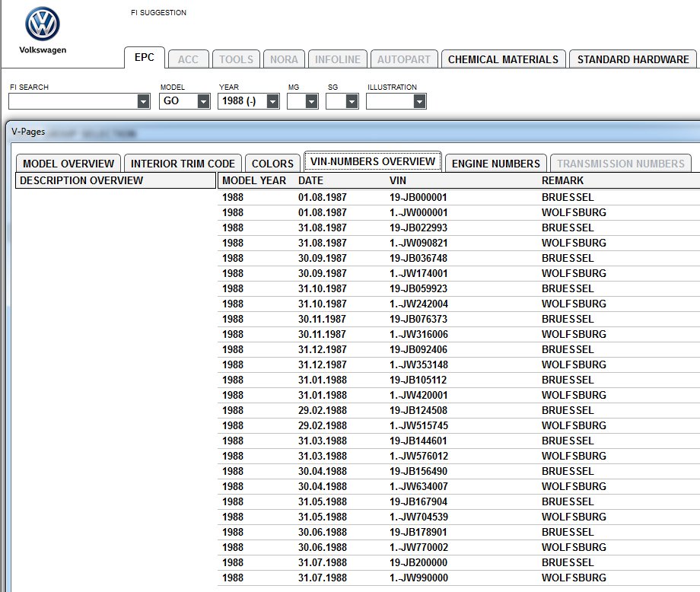Switch to INTERIOR TRIM CODE tab
The width and height of the screenshot is (700, 592).
(183, 164)
